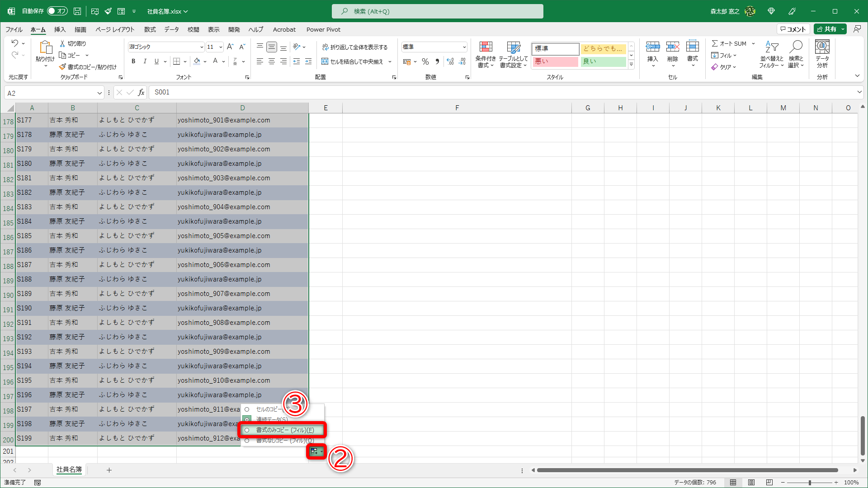This screenshot has height=488, width=868.
Task: Toggle the AutoSave switch
Action: point(57,11)
